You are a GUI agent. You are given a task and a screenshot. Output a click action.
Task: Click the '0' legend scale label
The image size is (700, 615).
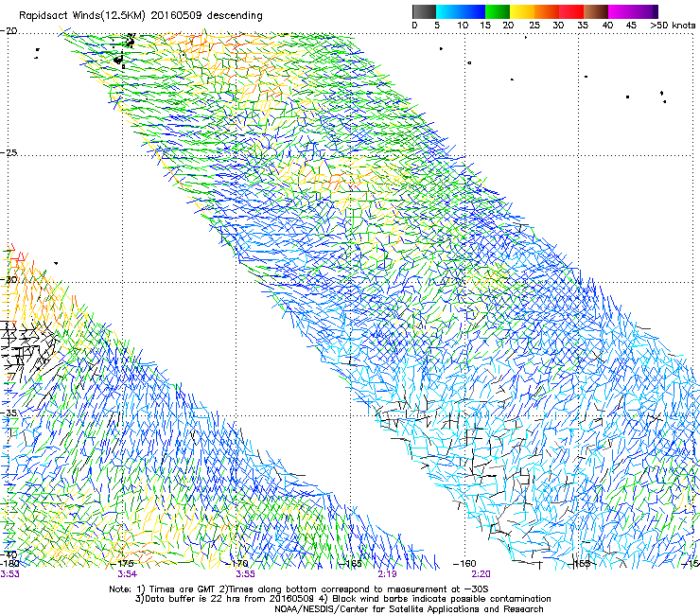tap(414, 26)
